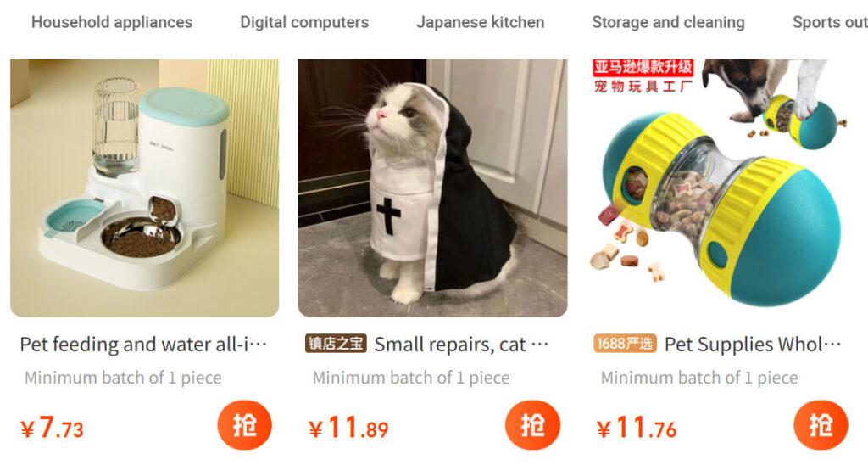This screenshot has width=868, height=465.
Task: Open the Household appliances category tab
Action: coord(112,22)
